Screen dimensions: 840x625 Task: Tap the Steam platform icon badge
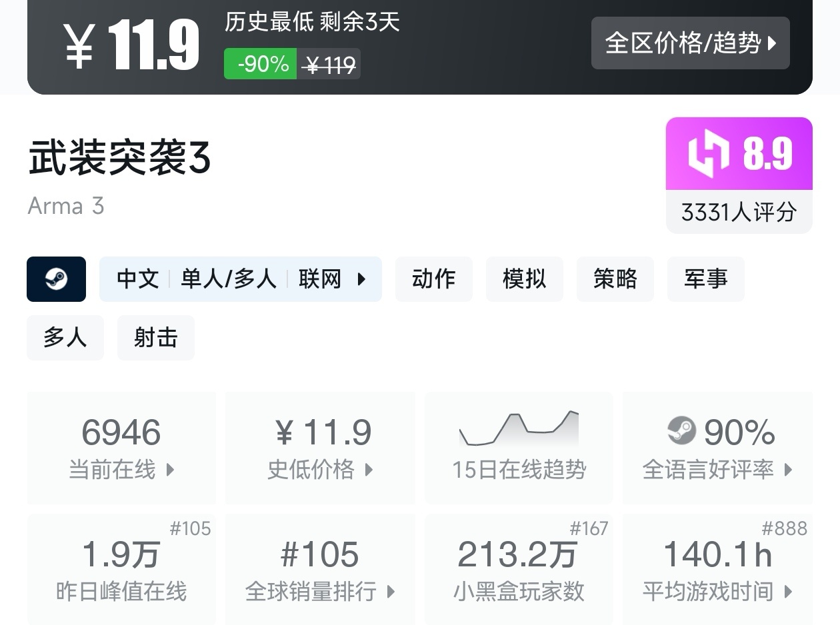[56, 279]
